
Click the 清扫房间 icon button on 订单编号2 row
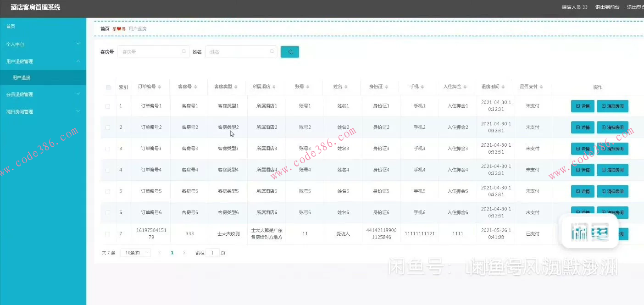(x=612, y=127)
